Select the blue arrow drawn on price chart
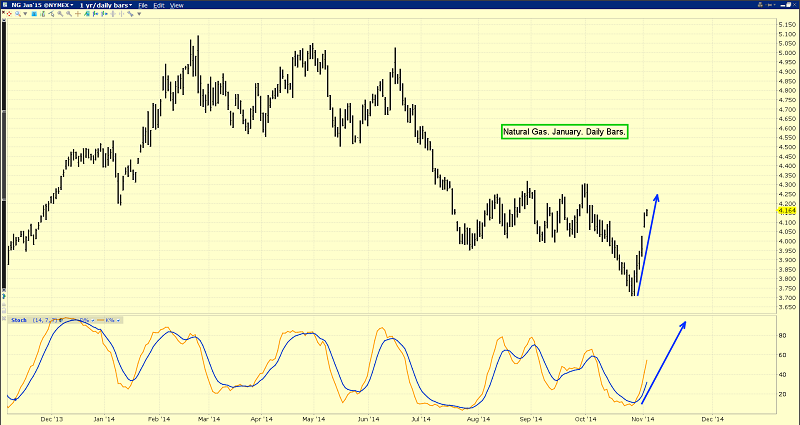 click(646, 243)
